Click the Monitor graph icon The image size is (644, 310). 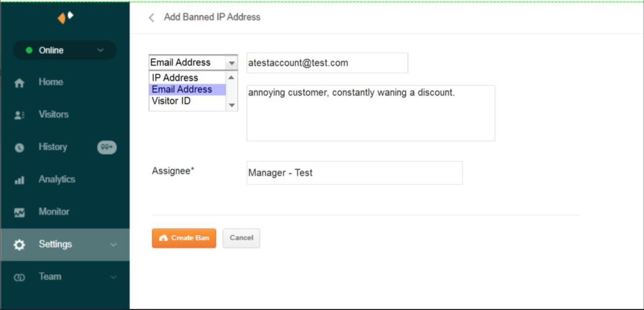tap(19, 212)
